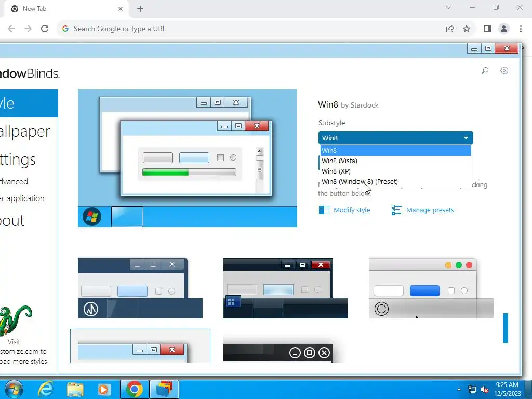Screen dimensions: 532x399
Task: Close the WindowBlinds window
Action: (x=507, y=48)
